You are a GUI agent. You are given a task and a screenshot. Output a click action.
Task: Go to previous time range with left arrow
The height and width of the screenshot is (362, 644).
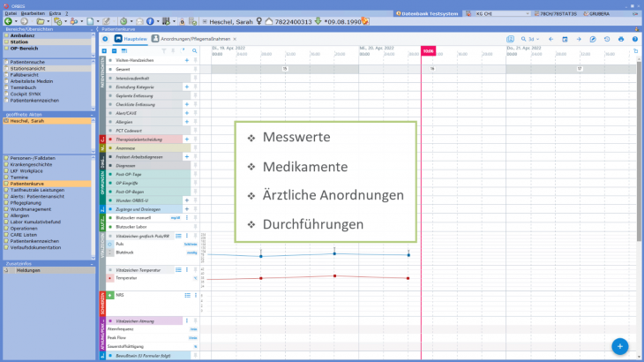550,40
